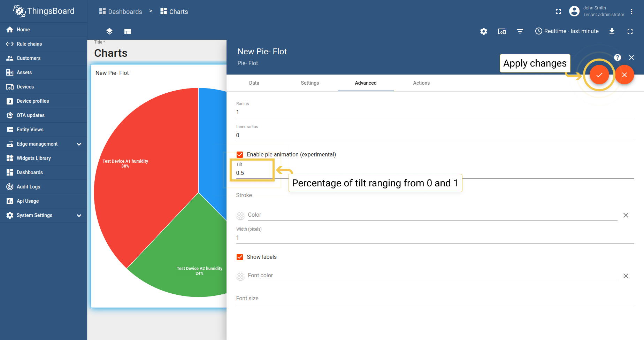
Task: Expand the Edge management menu
Action: (x=79, y=144)
